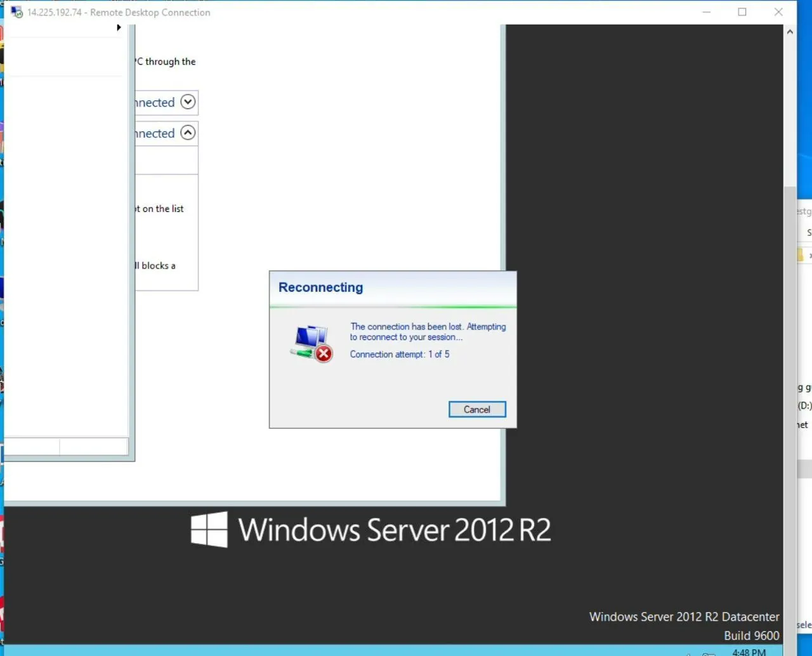Click the scroll-up arrow of the Remote Desktop scrollbar
This screenshot has width=812, height=656.
pos(790,31)
